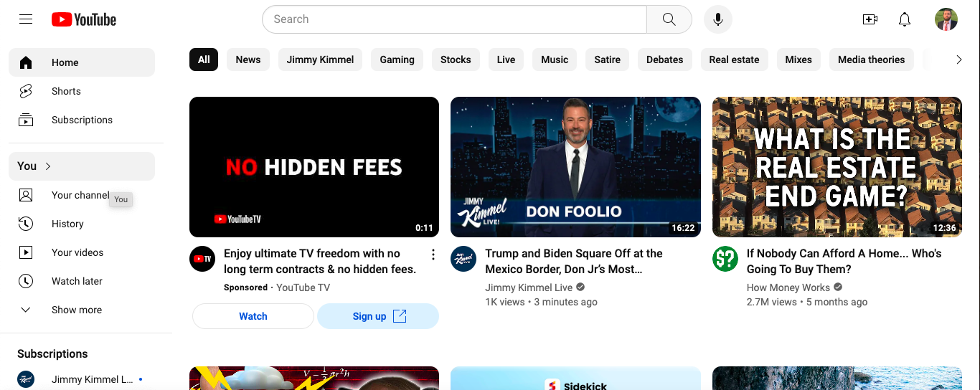This screenshot has width=980, height=390.
Task: Click the YouTube TV channel avatar
Action: pyautogui.click(x=202, y=259)
